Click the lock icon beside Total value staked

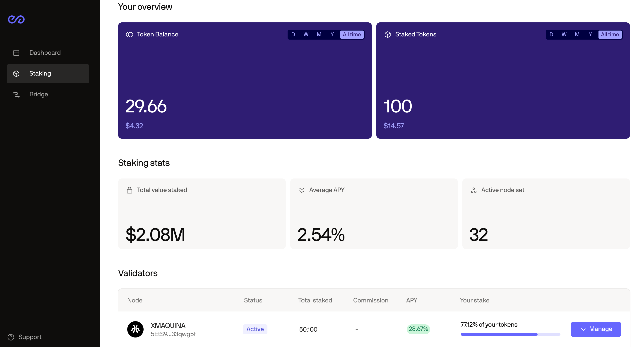tap(130, 190)
